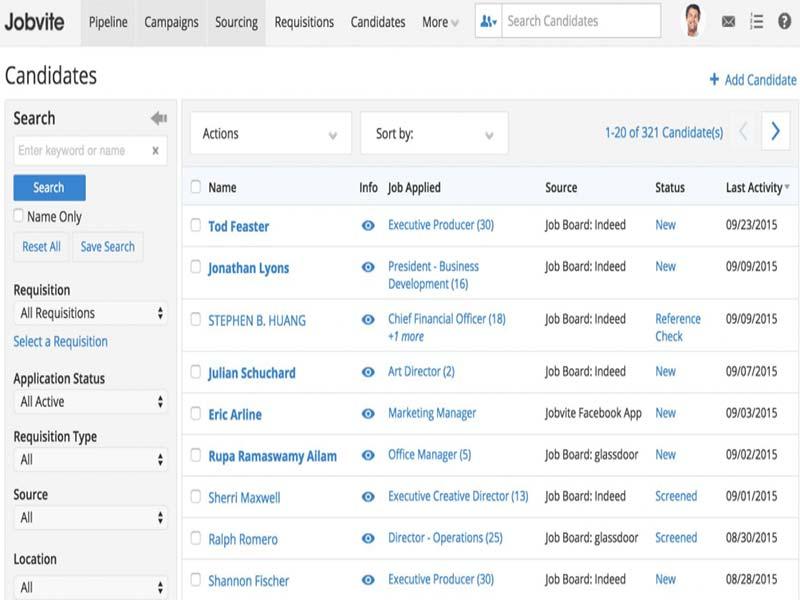The height and width of the screenshot is (600, 800).
Task: Open the Candidates tab
Action: [378, 22]
